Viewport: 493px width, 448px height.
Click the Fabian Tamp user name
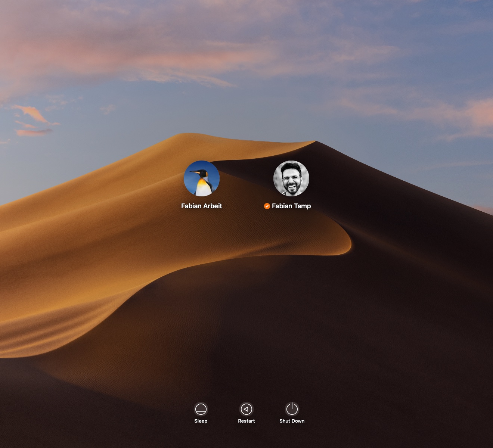click(x=291, y=206)
